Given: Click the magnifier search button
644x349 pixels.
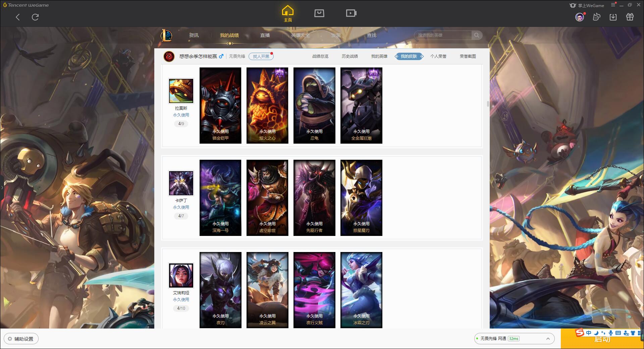Looking at the screenshot, I should click(x=477, y=35).
